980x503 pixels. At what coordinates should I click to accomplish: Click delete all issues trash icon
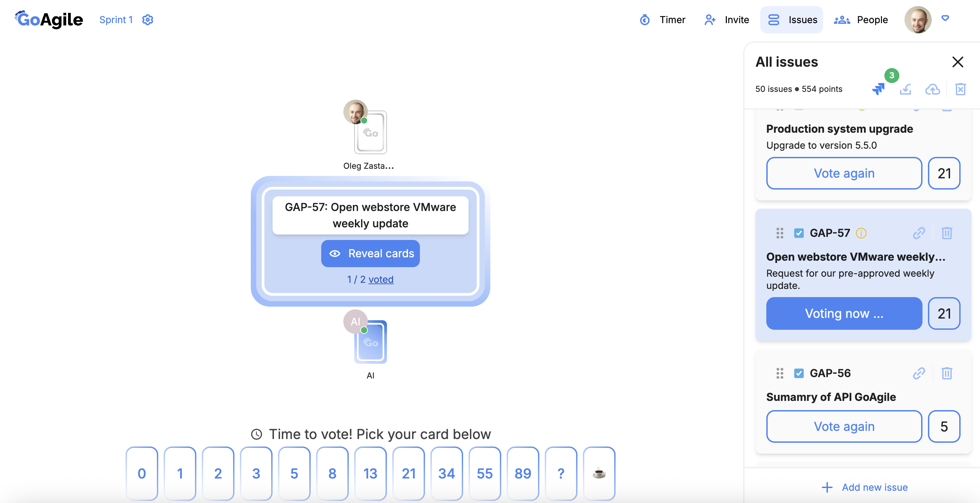point(960,89)
